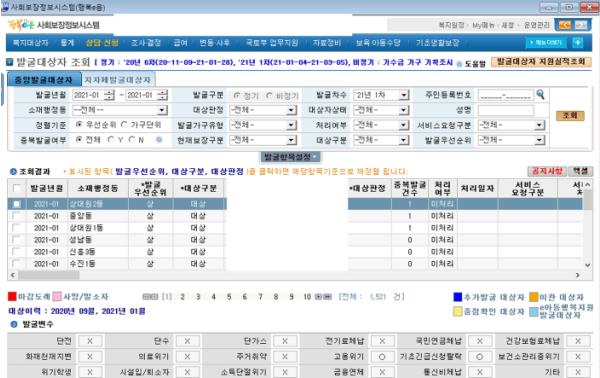This screenshot has height=378, width=600.
Task: Open the 도움말 help icon
Action: pos(459,64)
